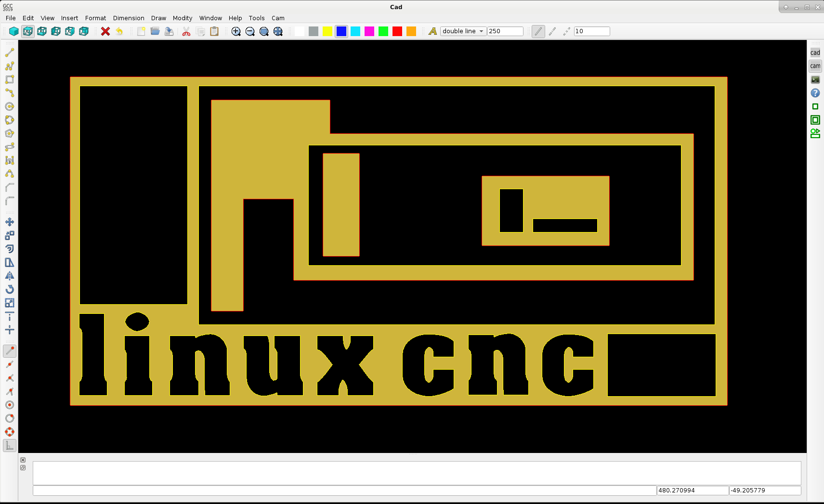Open the double line font dropdown
824x504 pixels.
(x=463, y=31)
